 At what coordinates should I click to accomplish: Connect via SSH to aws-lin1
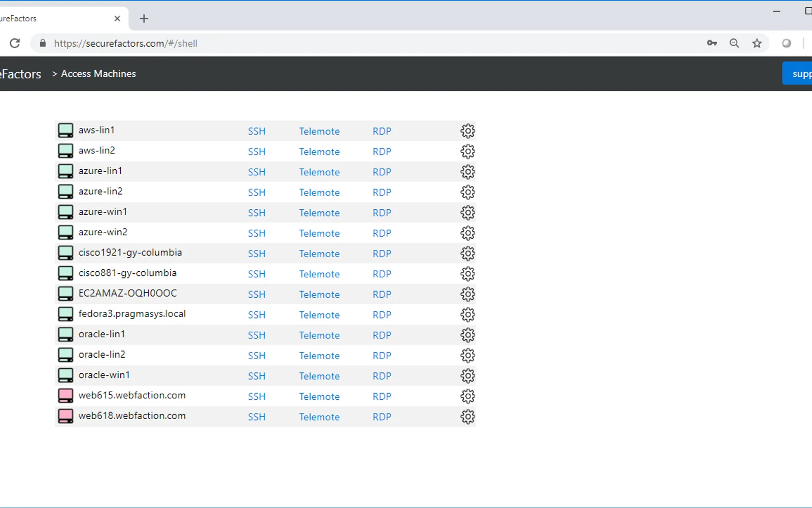(257, 131)
